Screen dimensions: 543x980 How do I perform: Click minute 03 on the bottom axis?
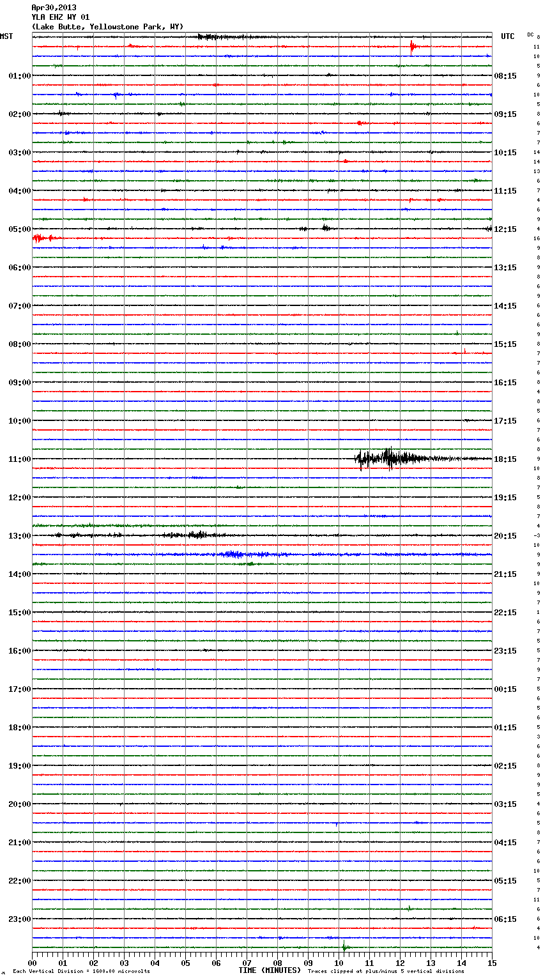tap(125, 963)
